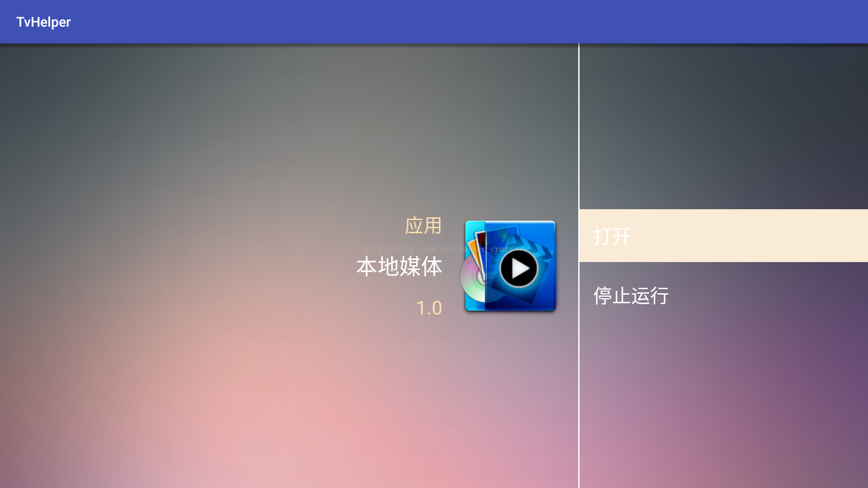Select the 停止运行 menu item

[723, 296]
